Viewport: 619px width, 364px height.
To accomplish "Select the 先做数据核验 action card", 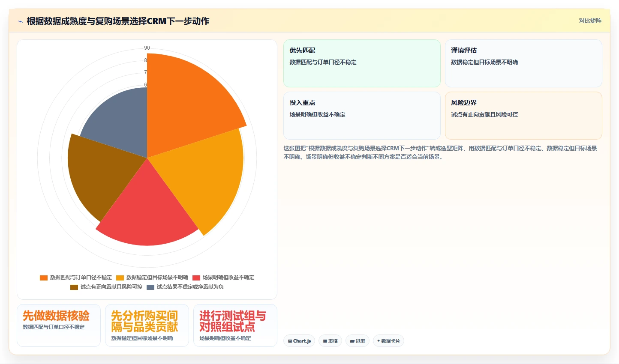I will 59,325.
